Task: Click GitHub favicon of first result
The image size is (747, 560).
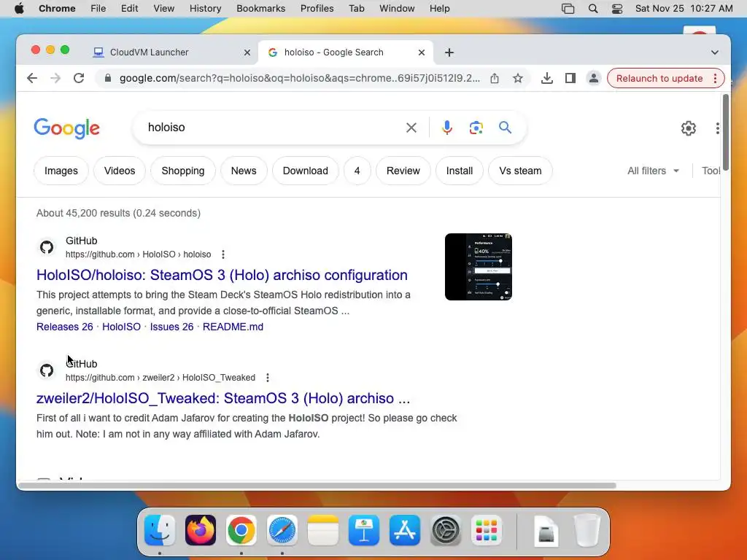Action: tap(47, 247)
